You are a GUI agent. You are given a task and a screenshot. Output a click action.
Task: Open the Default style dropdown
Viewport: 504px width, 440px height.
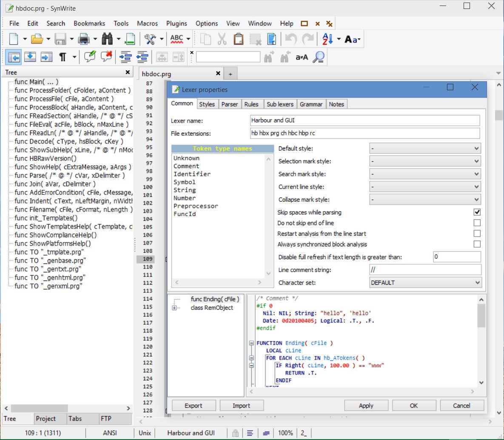tap(425, 149)
